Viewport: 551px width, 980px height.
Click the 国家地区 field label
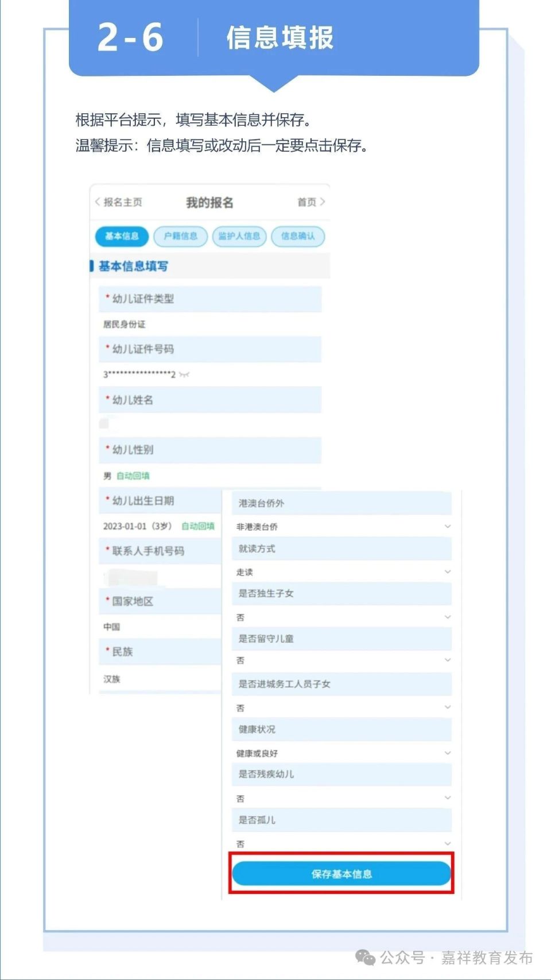[133, 601]
